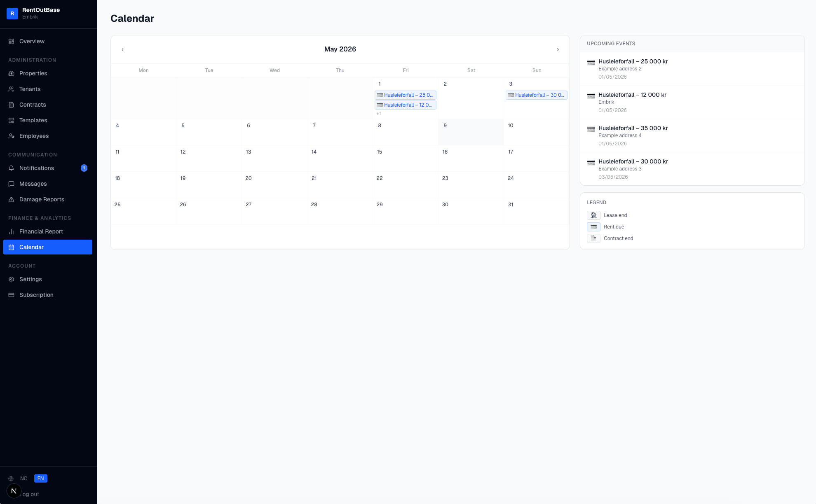
Task: Click the Subscription card icon
Action: (x=12, y=295)
